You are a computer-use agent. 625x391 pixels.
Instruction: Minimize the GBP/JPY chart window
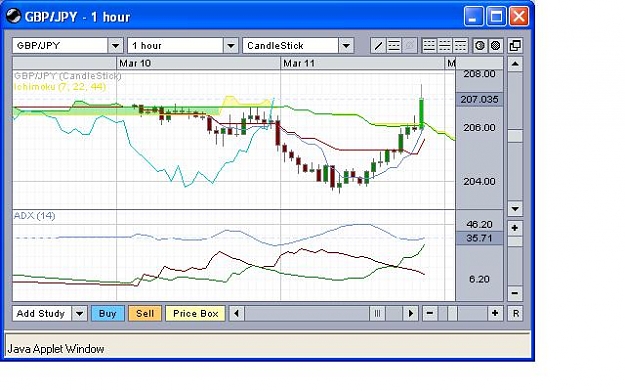474,17
